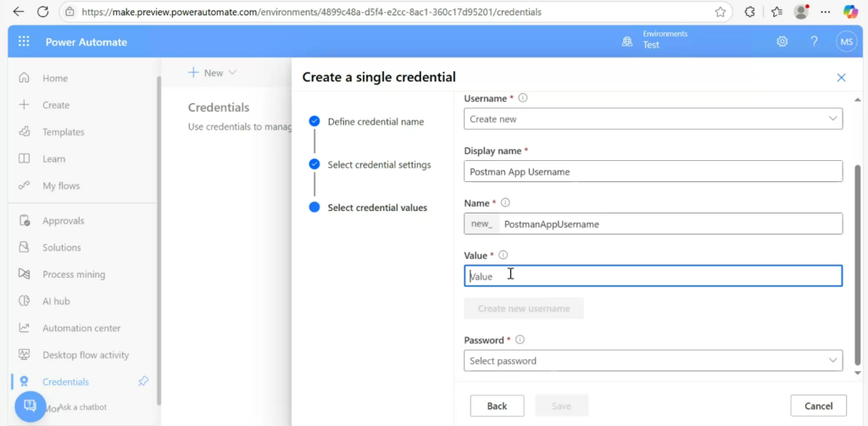Show info tooltip next to Username

coord(522,98)
